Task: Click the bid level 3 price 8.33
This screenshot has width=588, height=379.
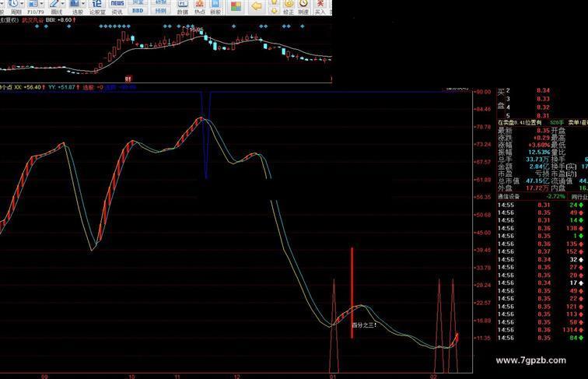Action: click(x=543, y=99)
